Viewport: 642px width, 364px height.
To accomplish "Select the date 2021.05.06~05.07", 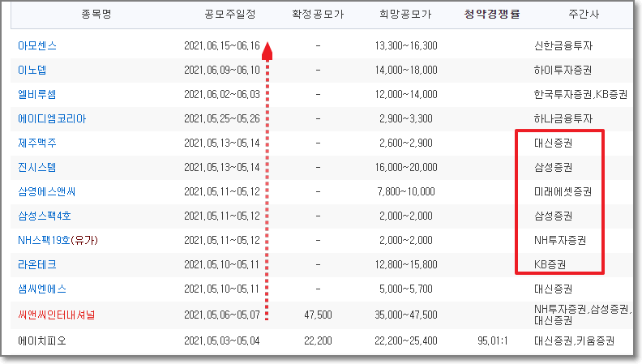I will (222, 315).
